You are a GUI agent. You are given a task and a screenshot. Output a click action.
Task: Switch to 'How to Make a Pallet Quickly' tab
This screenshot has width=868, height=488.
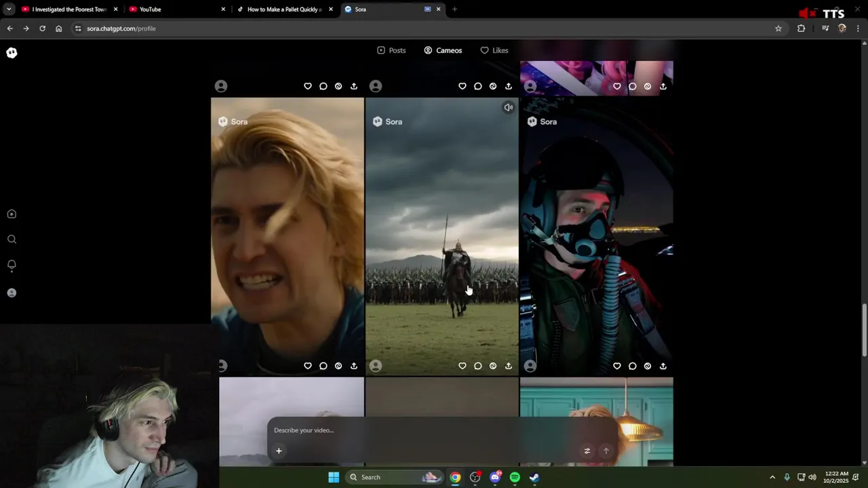point(285,9)
